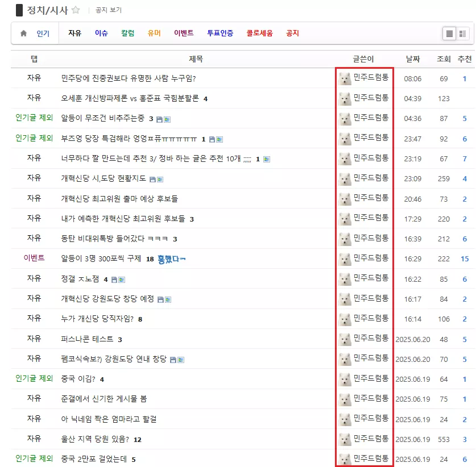Click recommend count 15 on event row
Viewport: 476px width, 467px height.
pyautogui.click(x=465, y=259)
